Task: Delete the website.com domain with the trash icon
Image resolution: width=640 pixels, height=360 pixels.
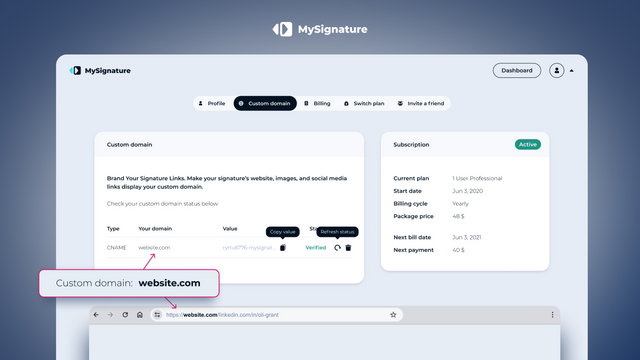Action: tap(348, 248)
